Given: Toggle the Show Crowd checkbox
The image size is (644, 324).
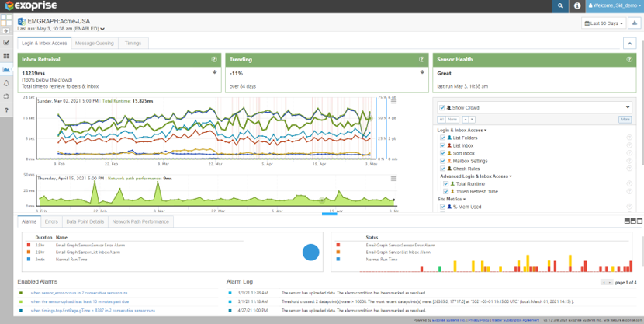Looking at the screenshot, I should click(x=442, y=108).
